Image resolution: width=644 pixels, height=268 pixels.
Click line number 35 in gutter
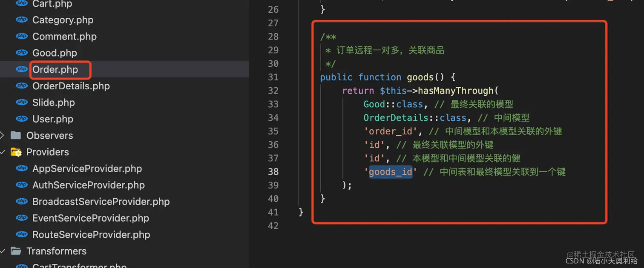coord(273,131)
